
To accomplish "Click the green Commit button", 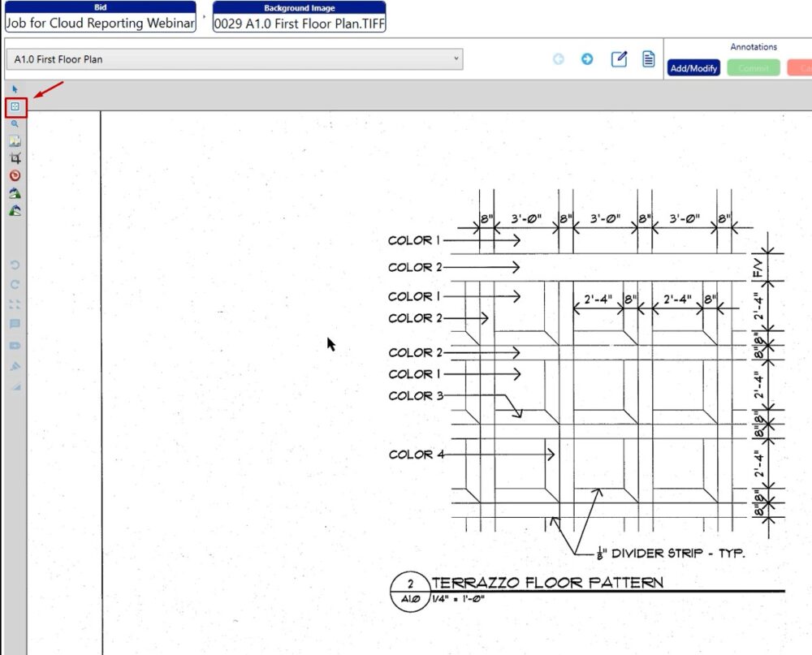I will 753,69.
